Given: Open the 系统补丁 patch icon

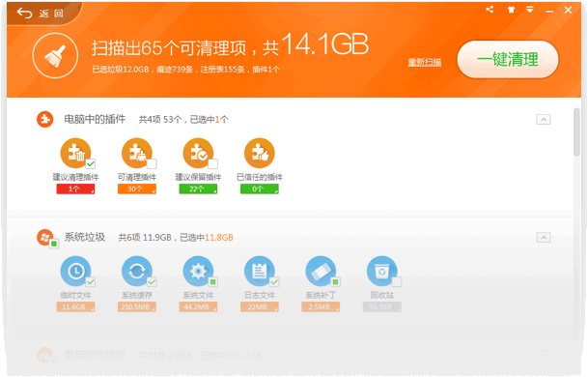Looking at the screenshot, I should click(321, 271).
